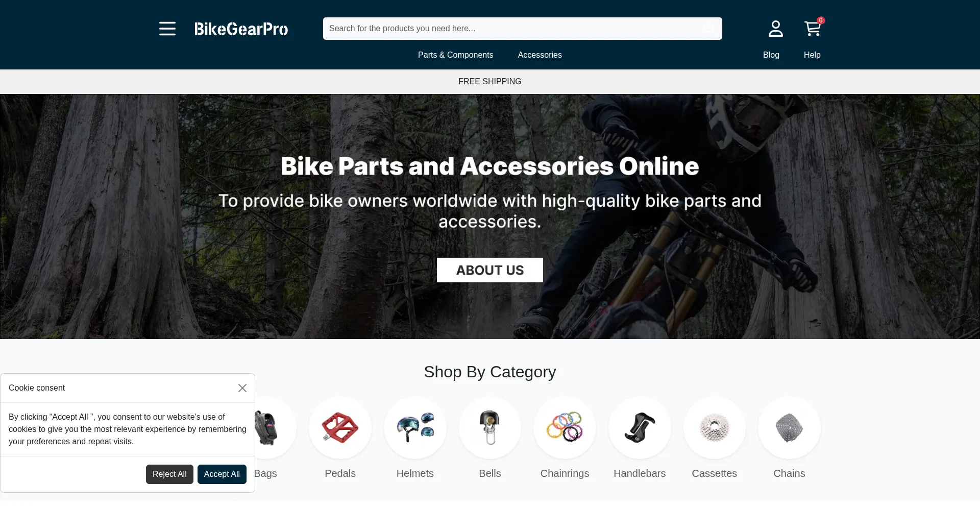Open the hamburger menu icon
Screen dimensions: 980x507
[167, 29]
